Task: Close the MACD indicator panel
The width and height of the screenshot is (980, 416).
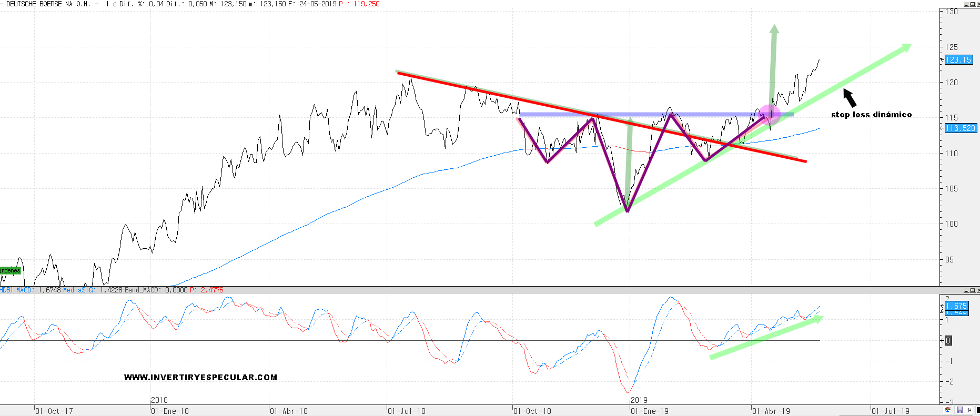Action: click(x=977, y=290)
